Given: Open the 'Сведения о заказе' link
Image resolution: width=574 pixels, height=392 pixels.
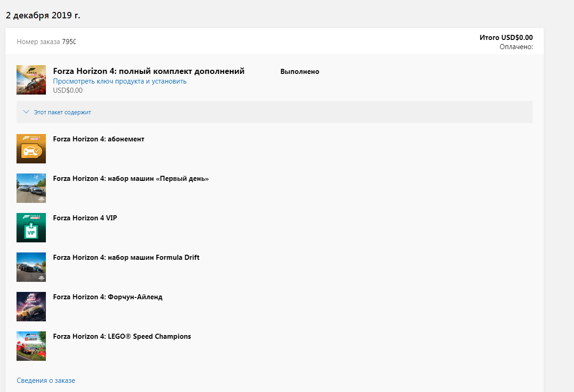Looking at the screenshot, I should (x=46, y=381).
